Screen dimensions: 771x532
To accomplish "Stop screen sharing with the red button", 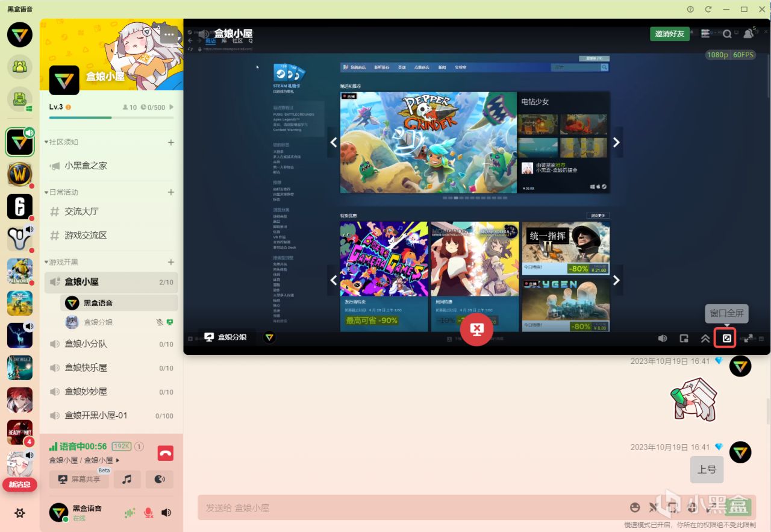I will tap(476, 329).
